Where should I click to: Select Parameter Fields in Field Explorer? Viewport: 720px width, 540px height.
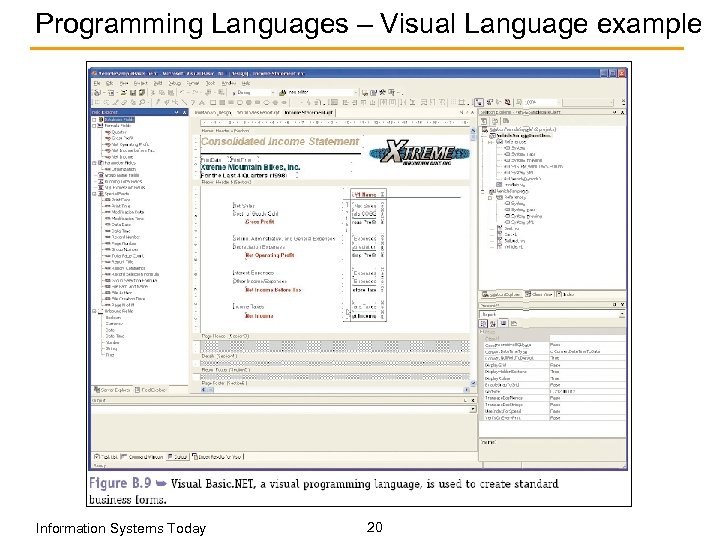click(120, 163)
